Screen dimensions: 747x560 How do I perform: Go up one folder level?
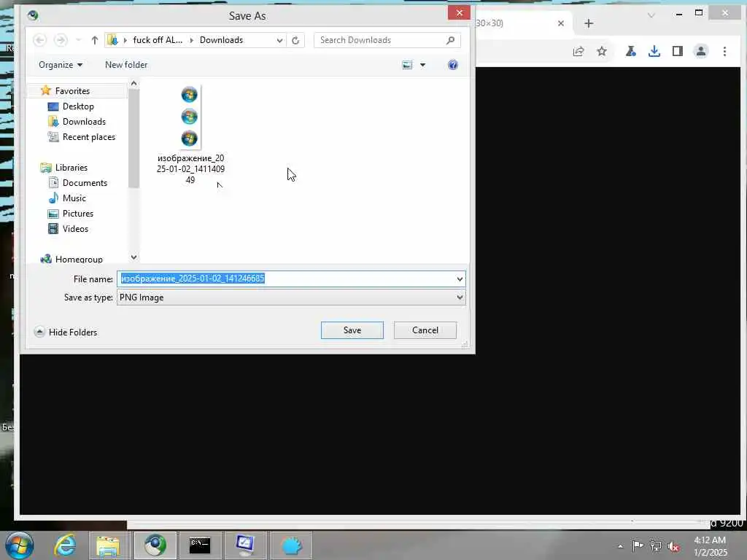[x=94, y=41]
